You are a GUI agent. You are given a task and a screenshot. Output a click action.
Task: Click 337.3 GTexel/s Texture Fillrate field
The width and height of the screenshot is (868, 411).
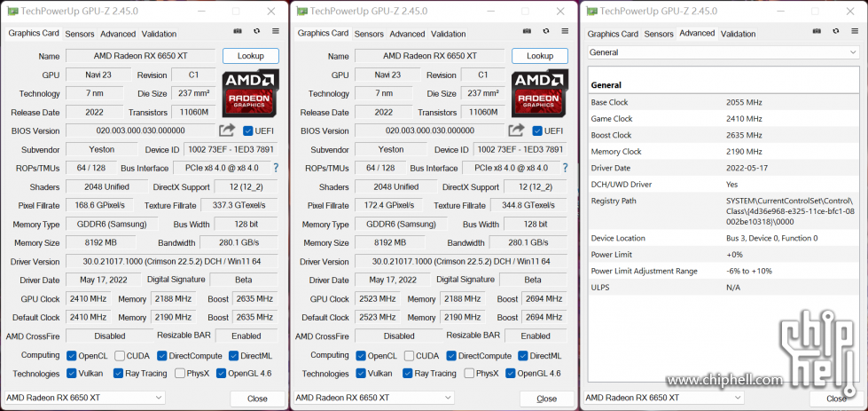(x=239, y=206)
